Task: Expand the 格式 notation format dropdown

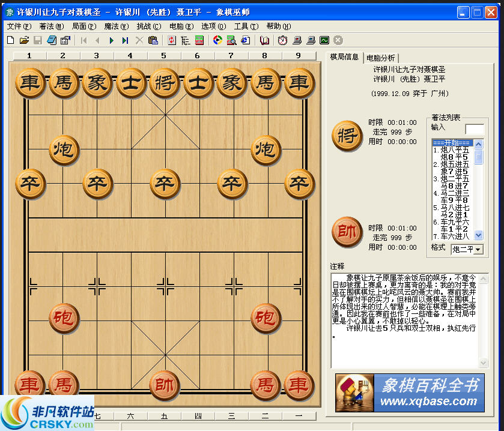Action: tap(478, 249)
